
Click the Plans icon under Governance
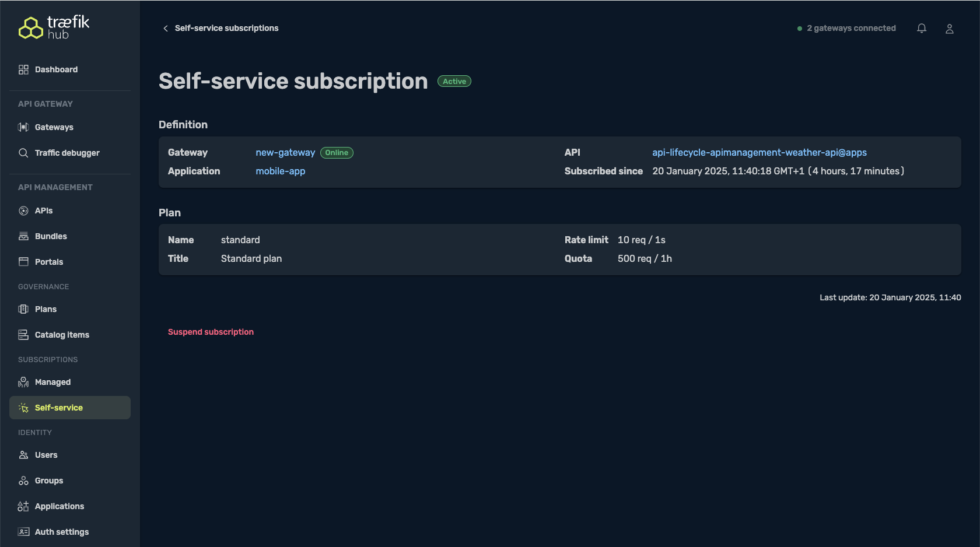(23, 309)
